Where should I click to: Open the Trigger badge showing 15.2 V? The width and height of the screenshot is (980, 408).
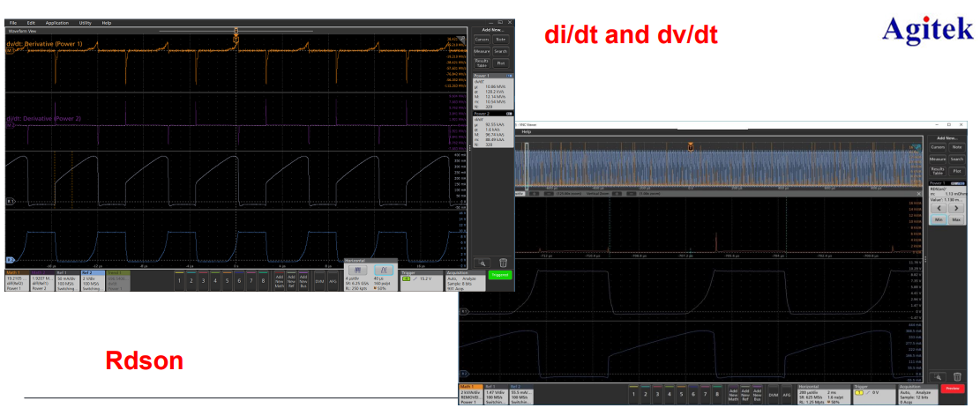tap(422, 280)
